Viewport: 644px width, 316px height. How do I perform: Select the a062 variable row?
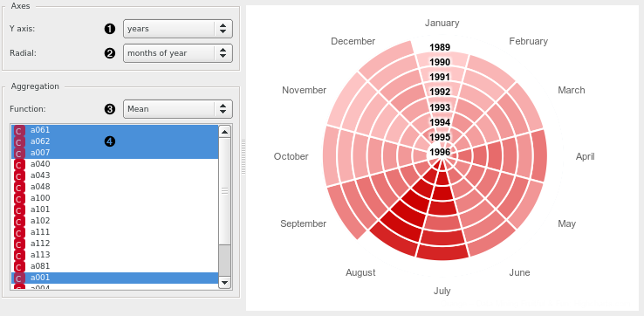(115, 141)
